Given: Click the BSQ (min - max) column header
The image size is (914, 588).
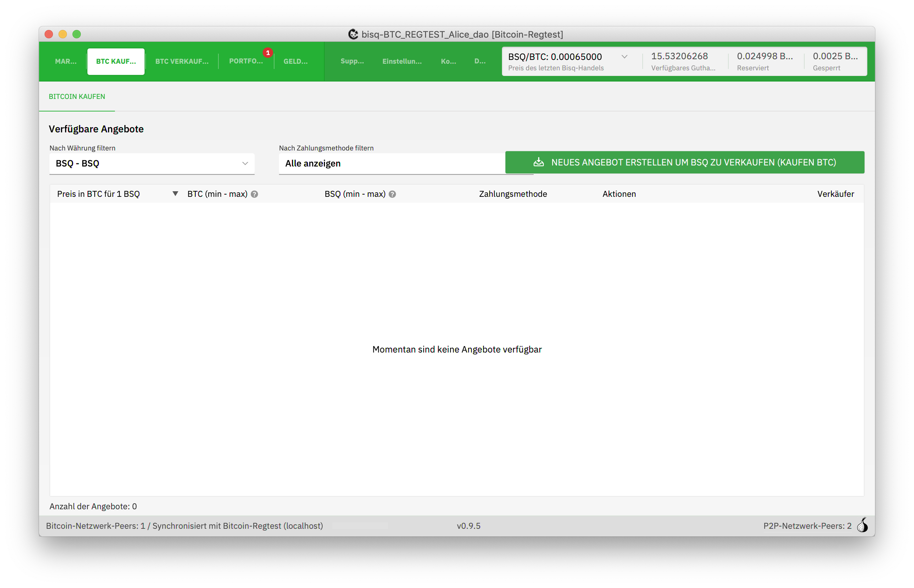Looking at the screenshot, I should click(x=355, y=194).
